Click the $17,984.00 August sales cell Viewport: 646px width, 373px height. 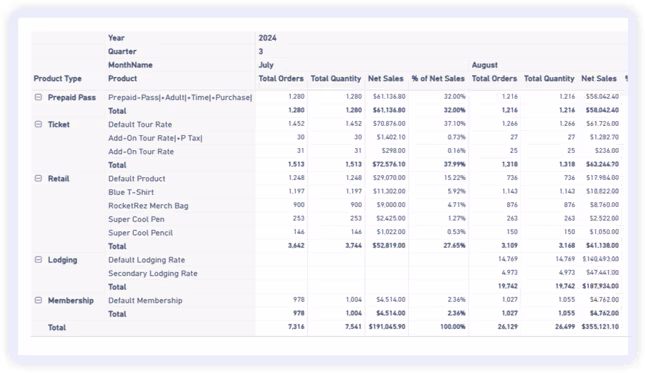click(602, 178)
